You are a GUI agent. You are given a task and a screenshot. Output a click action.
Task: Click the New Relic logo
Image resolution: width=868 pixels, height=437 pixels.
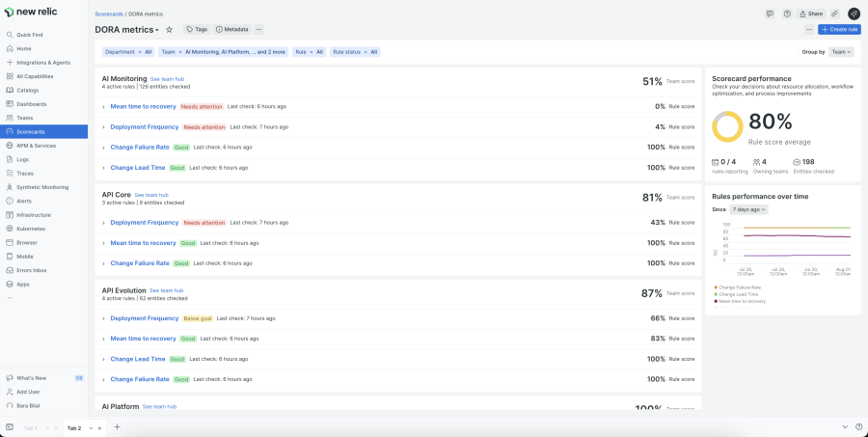coord(31,12)
